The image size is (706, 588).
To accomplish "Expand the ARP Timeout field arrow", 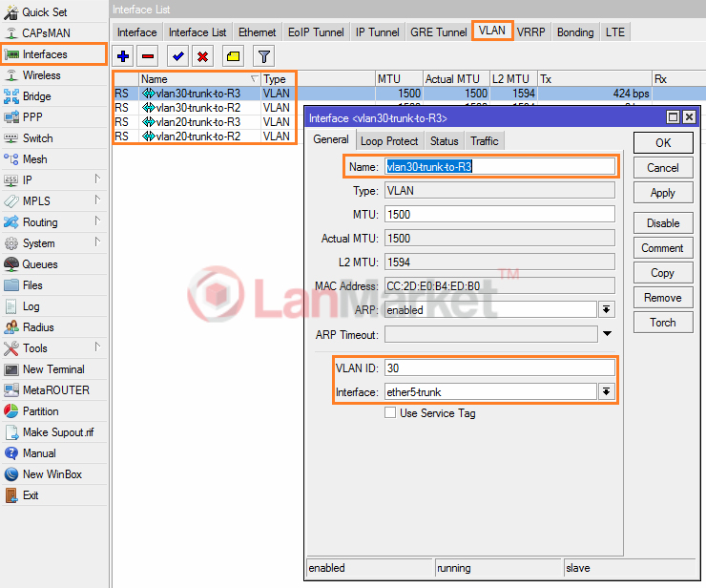I will click(606, 335).
